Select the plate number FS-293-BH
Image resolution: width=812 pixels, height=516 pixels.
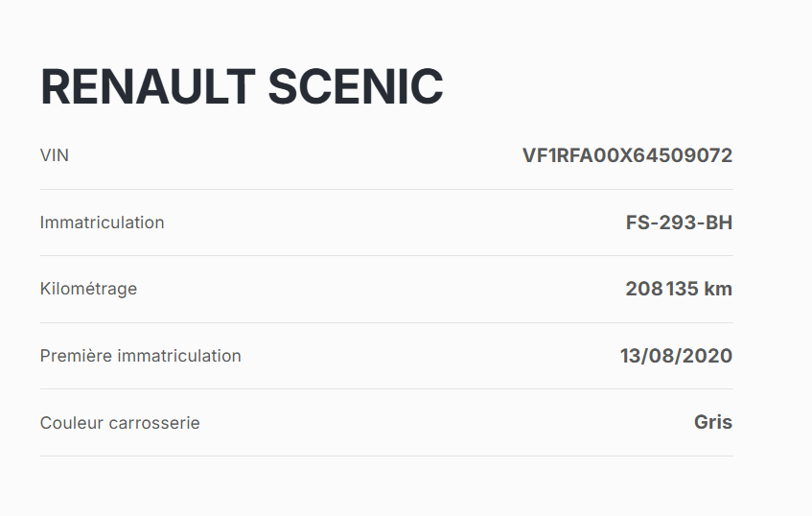click(679, 223)
